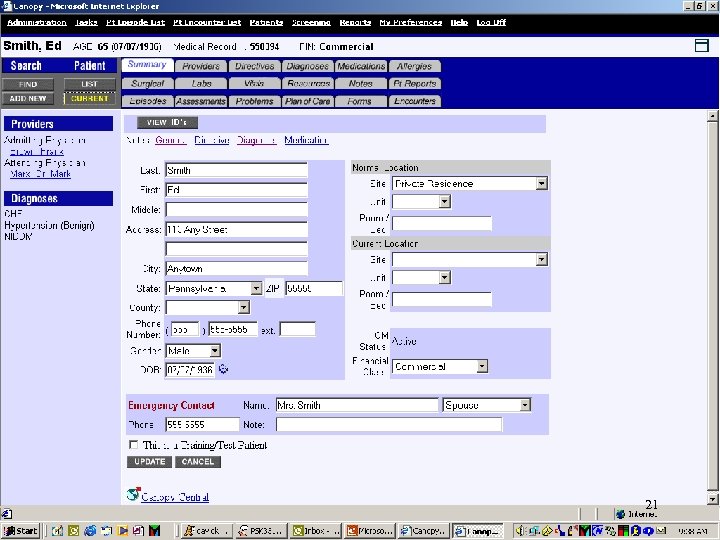Open the Reports menu
Viewport: 720px width, 540px height.
[x=355, y=22]
